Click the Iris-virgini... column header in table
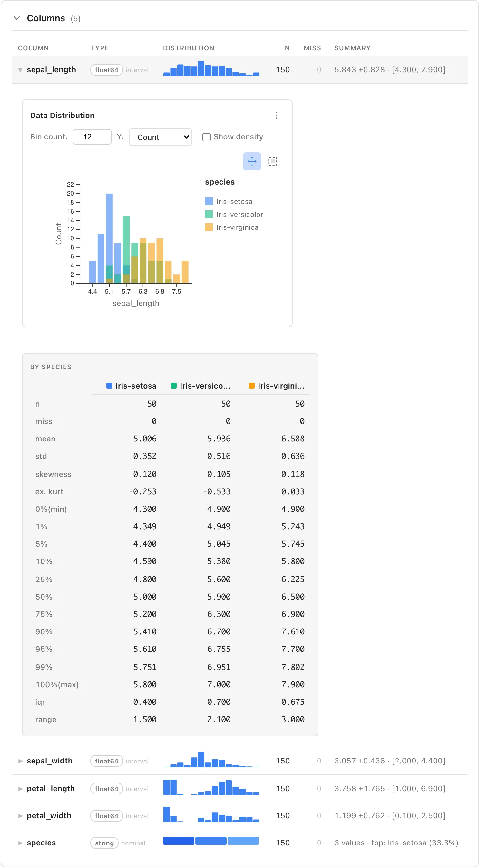Screen dimensions: 479x868 277,386
